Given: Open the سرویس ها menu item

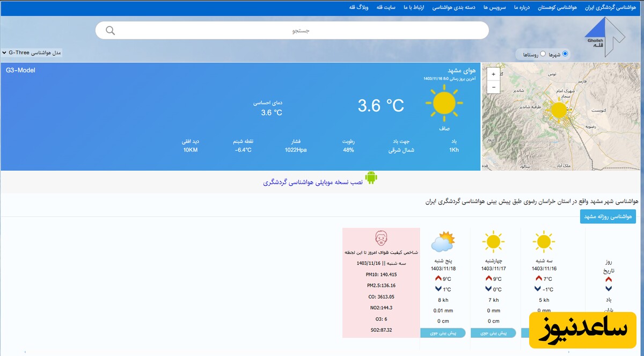Looking at the screenshot, I should [494, 8].
